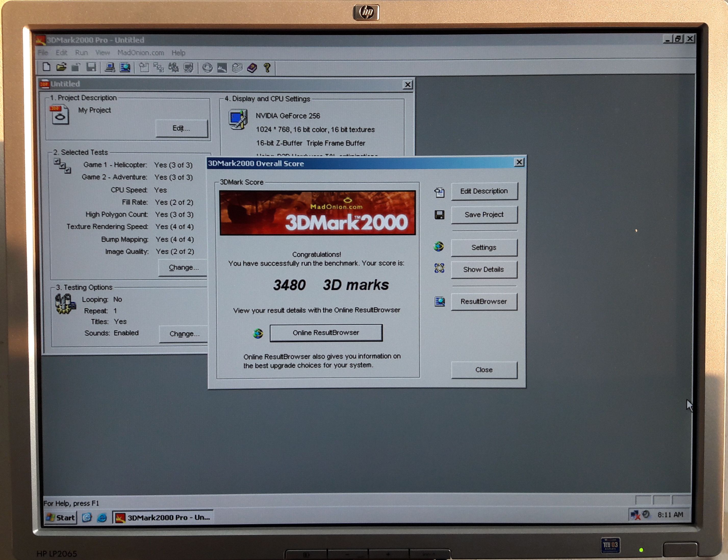Viewport: 728px width, 560px height.
Task: Click the My Project description text
Action: pos(94,110)
